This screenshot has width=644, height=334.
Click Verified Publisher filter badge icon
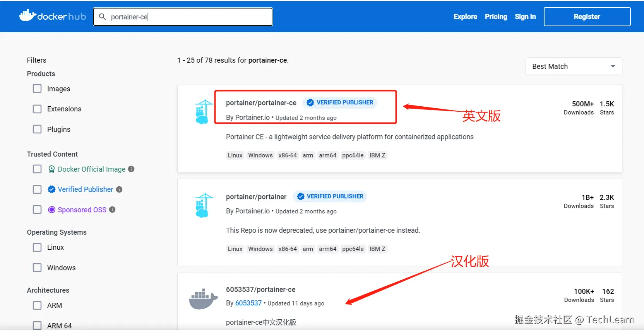tap(51, 189)
